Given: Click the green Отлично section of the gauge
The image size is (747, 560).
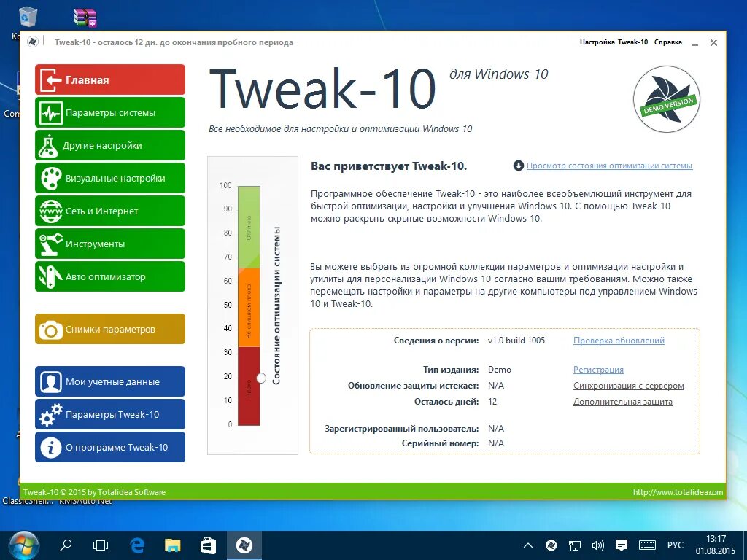Looking at the screenshot, I should (249, 227).
